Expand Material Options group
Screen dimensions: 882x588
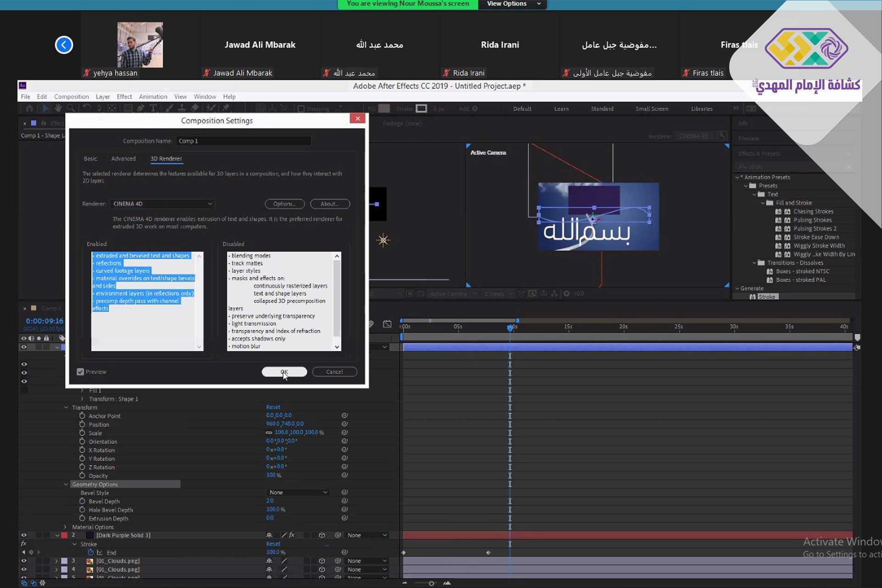point(65,527)
